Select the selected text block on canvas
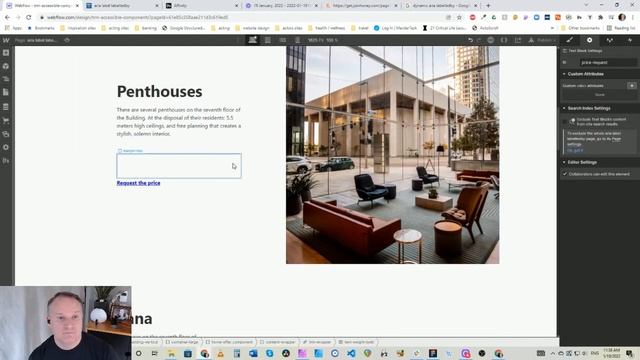This screenshot has height=360, width=640. (179, 166)
